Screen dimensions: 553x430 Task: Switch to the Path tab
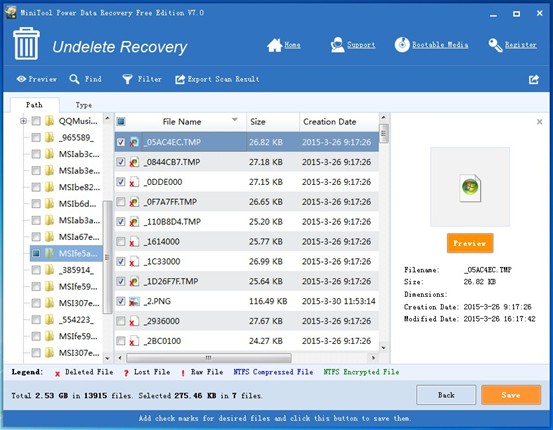(34, 105)
